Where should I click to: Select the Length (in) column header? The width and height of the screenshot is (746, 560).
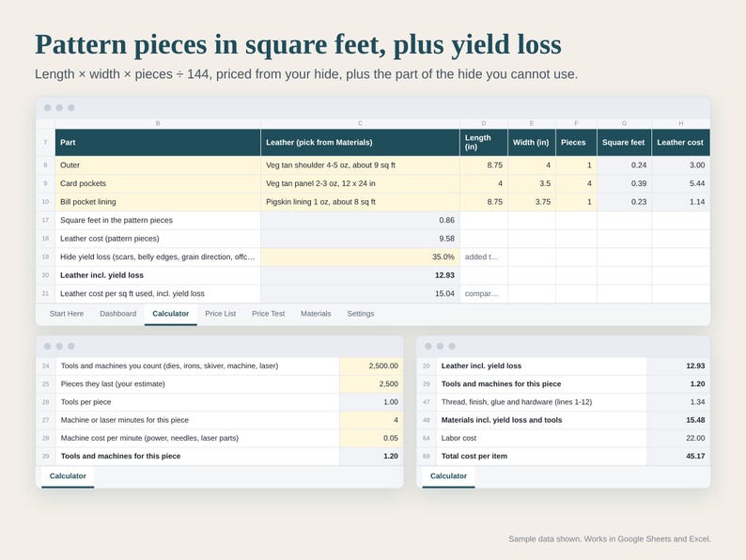[x=484, y=142]
